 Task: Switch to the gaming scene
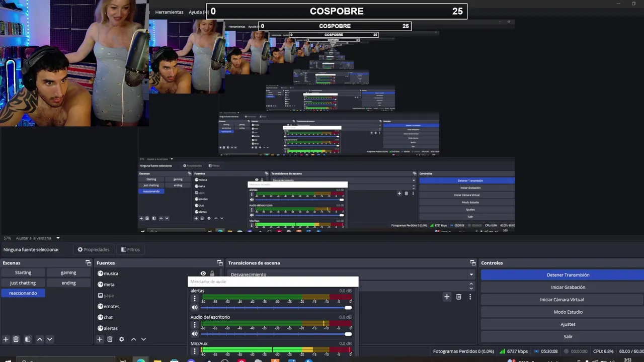(68, 273)
